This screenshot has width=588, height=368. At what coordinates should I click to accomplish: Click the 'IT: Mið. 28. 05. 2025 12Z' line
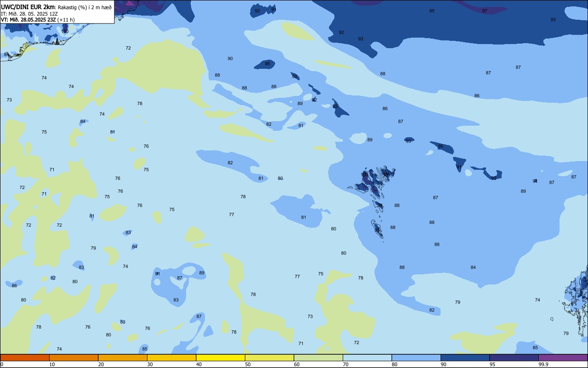coord(29,14)
